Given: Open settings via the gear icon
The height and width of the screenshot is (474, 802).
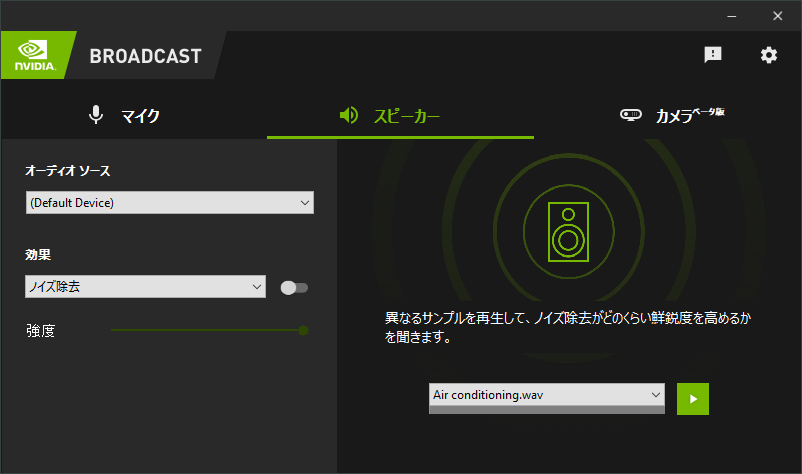Looking at the screenshot, I should click(768, 55).
